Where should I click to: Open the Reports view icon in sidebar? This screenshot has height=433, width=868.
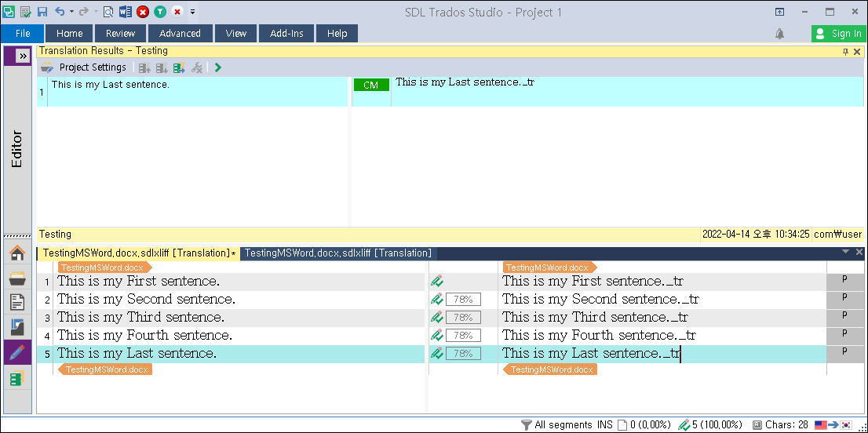pos(18,327)
